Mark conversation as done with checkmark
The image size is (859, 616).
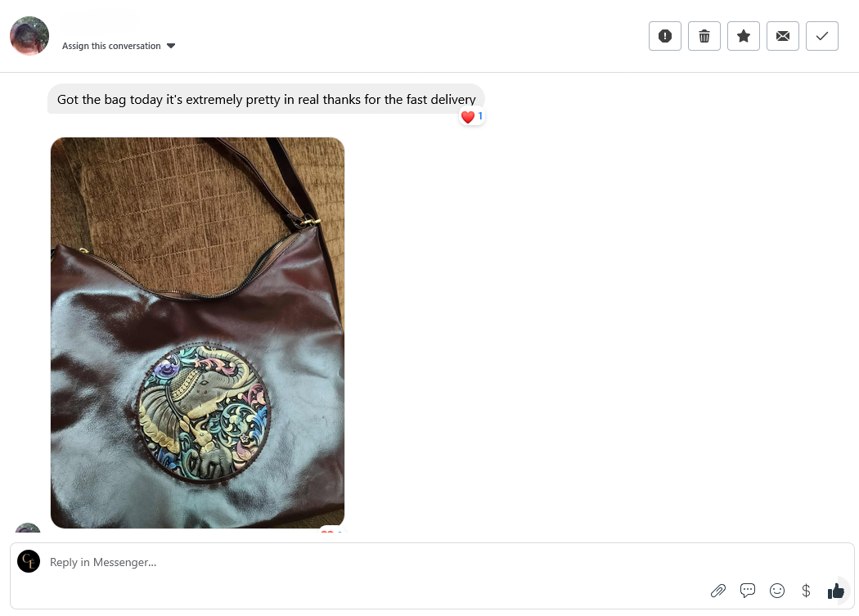821,36
